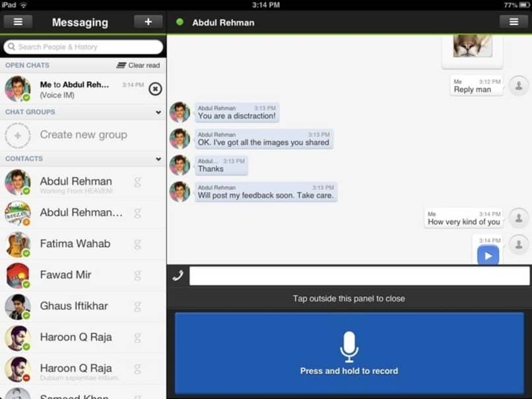The image size is (532, 399).
Task: Tap my profile avatar beside Reply man
Action: [519, 86]
